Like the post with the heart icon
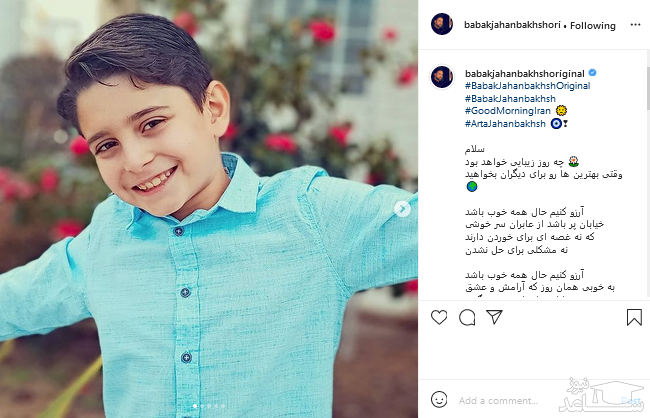Screen dimensions: 650x418 [x=439, y=317]
